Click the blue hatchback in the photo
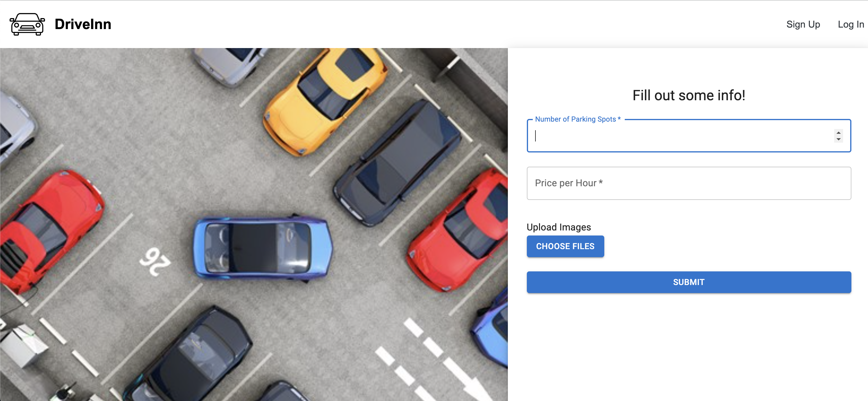 262,248
